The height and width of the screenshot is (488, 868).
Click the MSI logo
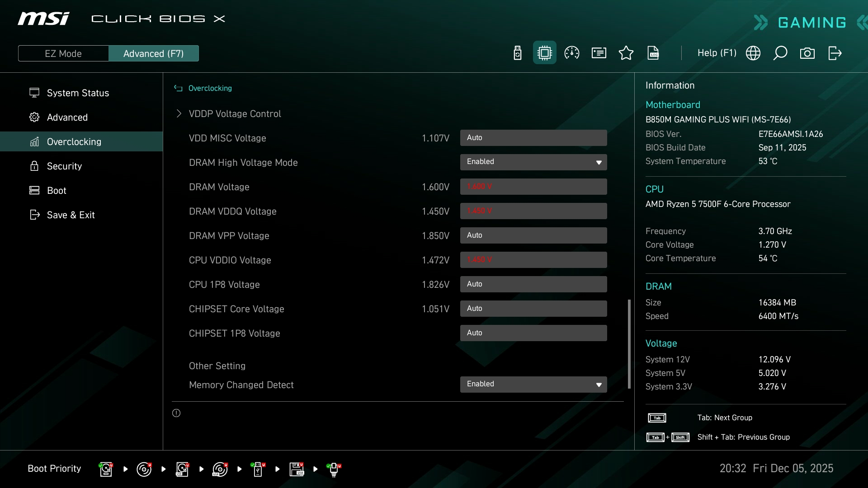click(x=43, y=19)
